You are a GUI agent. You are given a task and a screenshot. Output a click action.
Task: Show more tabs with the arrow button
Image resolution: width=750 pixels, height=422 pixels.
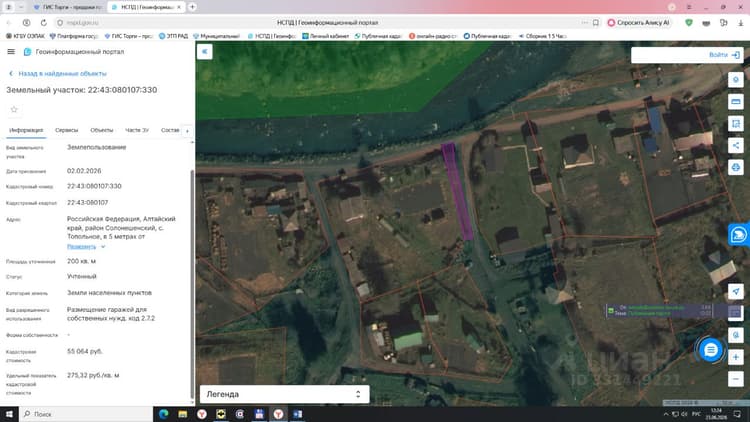pos(188,131)
